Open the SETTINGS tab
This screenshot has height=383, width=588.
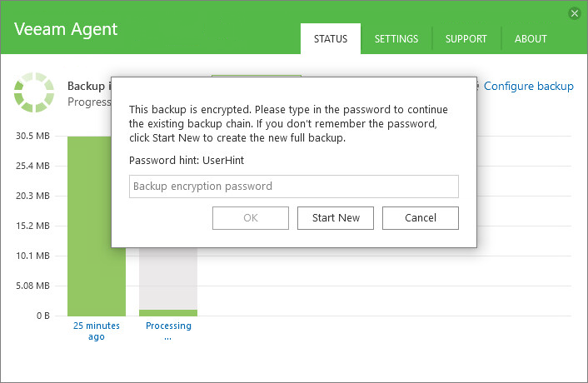pos(396,38)
